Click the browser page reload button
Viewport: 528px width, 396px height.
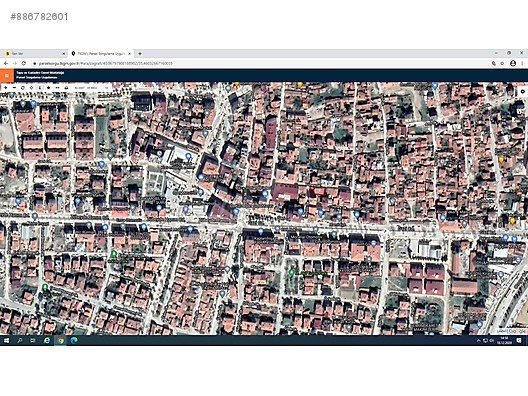24,63
